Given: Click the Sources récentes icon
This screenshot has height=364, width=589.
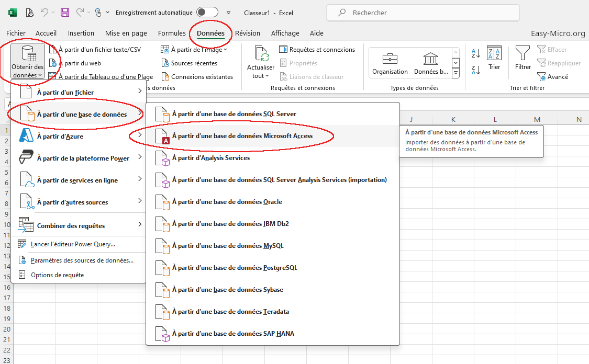Looking at the screenshot, I should click(165, 63).
